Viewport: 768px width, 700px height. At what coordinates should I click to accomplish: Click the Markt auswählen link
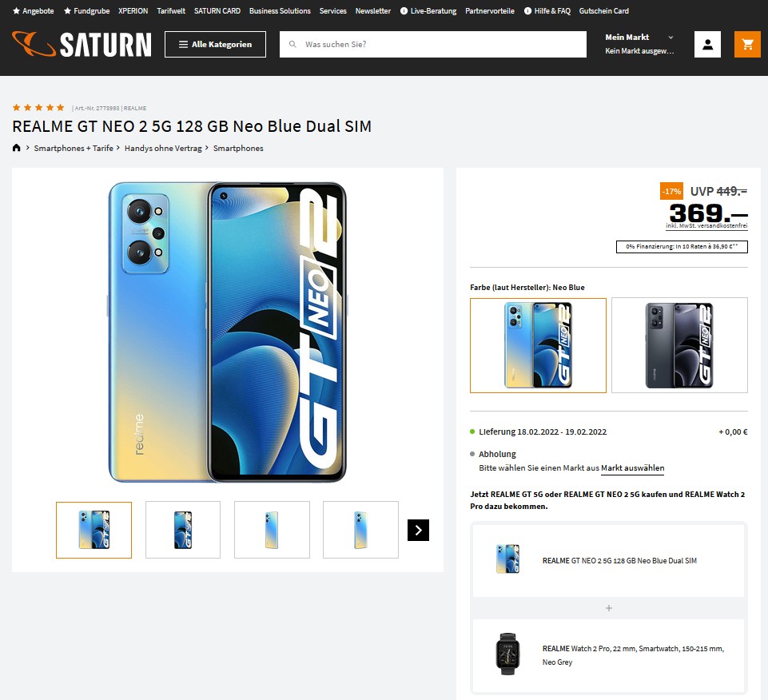click(632, 468)
